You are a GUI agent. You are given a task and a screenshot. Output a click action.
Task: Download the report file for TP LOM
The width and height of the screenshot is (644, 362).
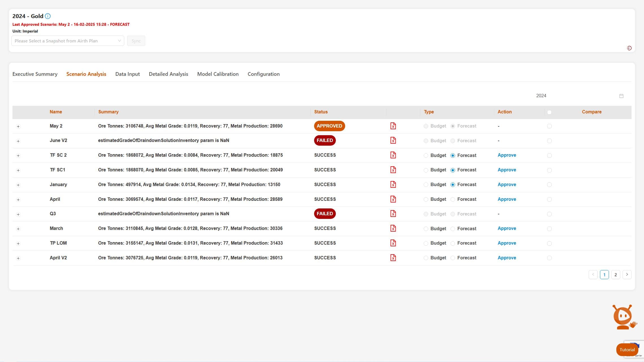click(x=393, y=243)
